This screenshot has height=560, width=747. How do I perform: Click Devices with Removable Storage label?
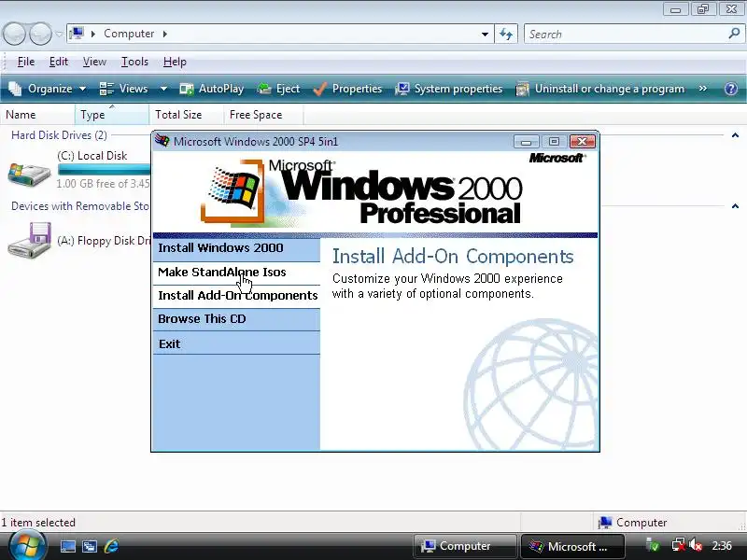tap(79, 206)
